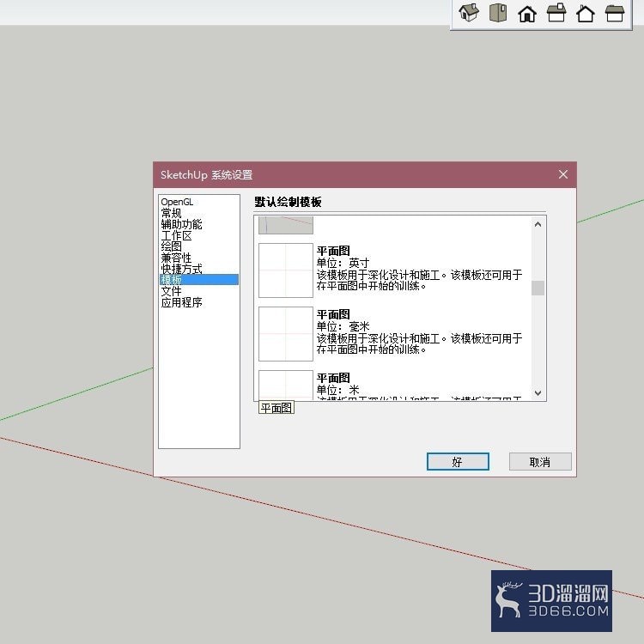Screen dimensions: 644x644
Task: Select the Top view icon
Action: (498, 13)
